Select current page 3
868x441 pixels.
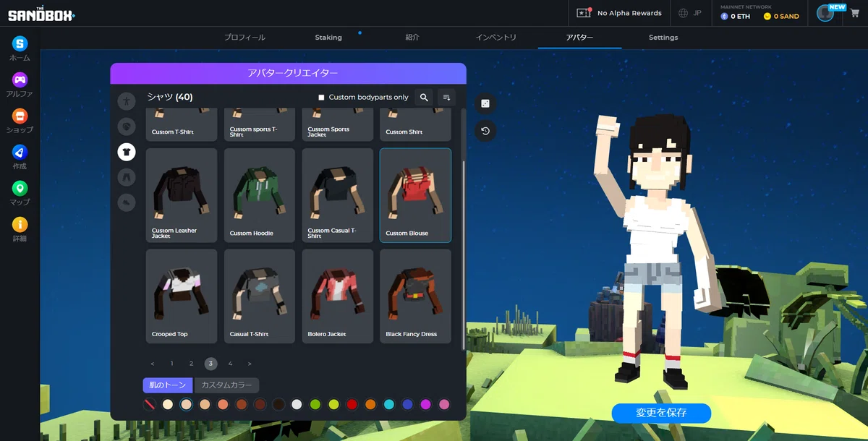[x=210, y=364]
